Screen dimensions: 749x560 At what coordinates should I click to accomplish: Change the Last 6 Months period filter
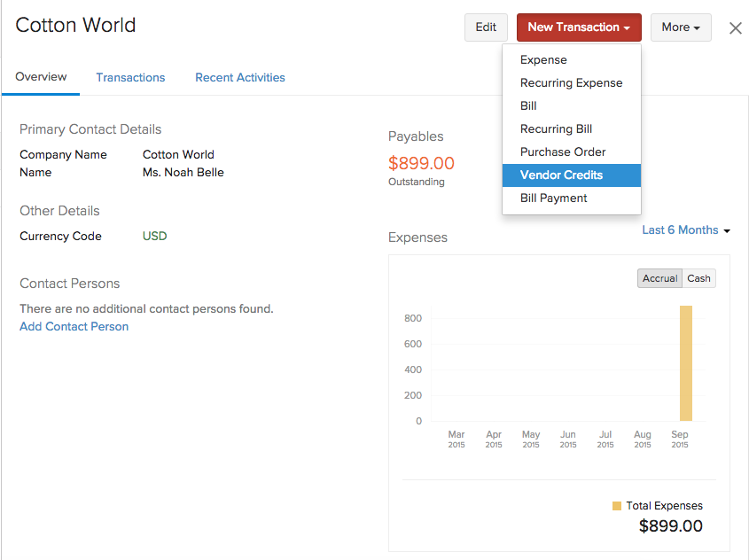[x=685, y=229]
